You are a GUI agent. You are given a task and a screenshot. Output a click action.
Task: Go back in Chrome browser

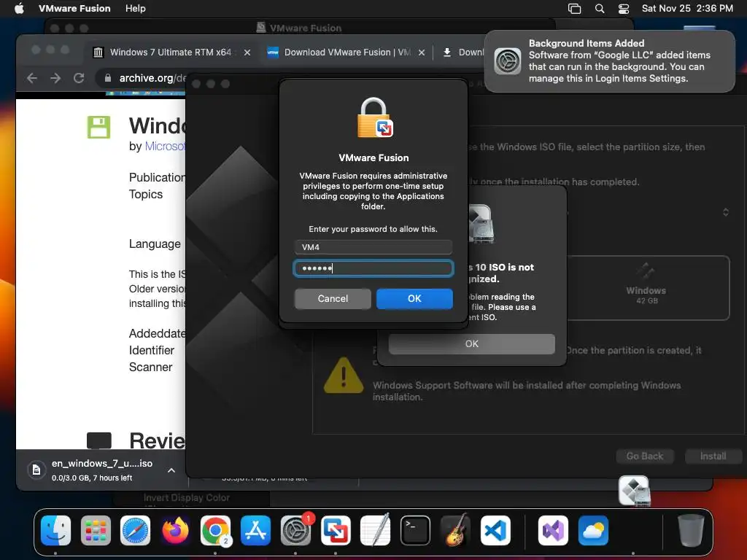click(x=32, y=78)
